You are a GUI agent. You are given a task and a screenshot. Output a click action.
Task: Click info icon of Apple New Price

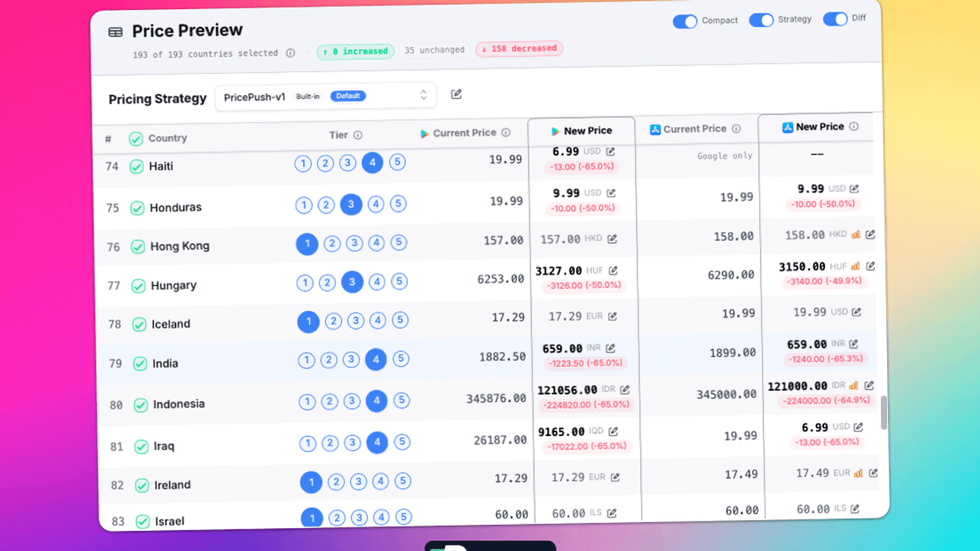[x=854, y=126]
